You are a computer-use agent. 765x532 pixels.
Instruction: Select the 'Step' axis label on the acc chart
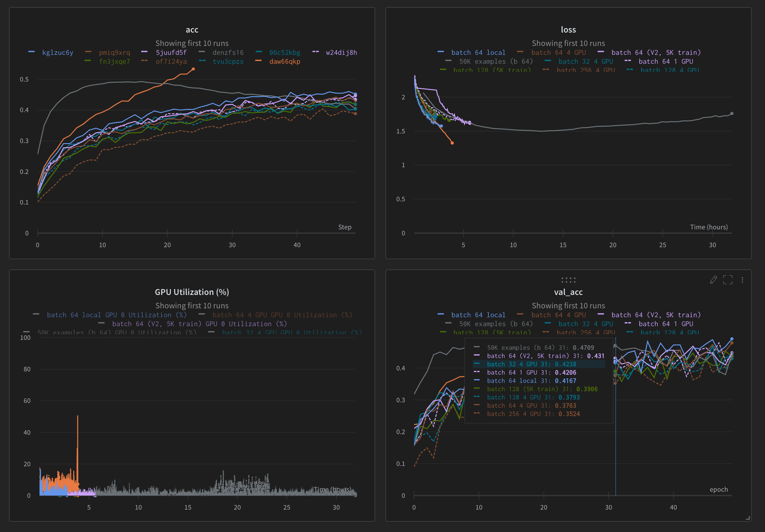[x=345, y=227]
